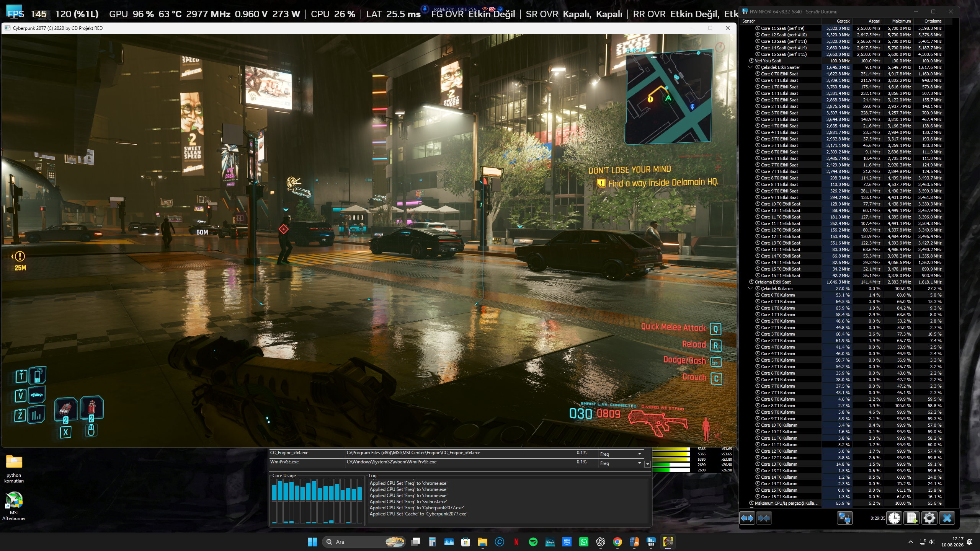Viewport: 980px width, 551px height.
Task: Select the Ortalama Etkili Saat sensor row
Action: click(841, 282)
